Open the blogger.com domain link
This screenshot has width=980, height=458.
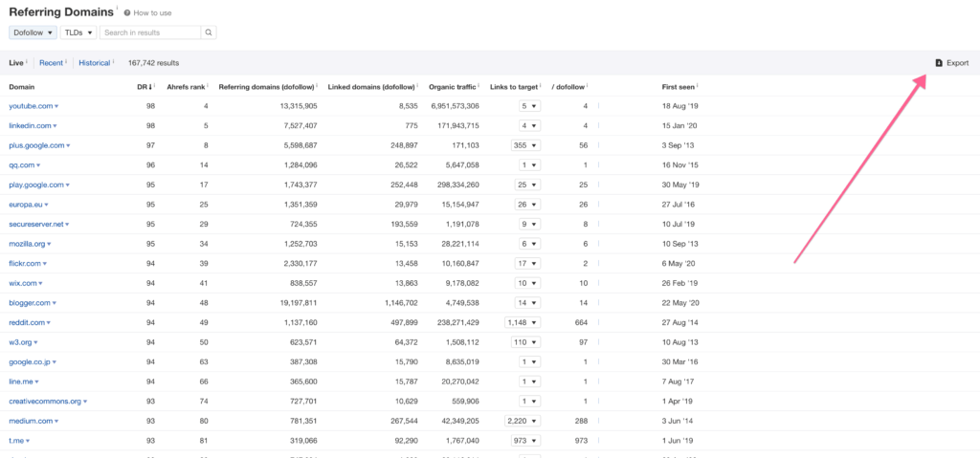click(30, 303)
